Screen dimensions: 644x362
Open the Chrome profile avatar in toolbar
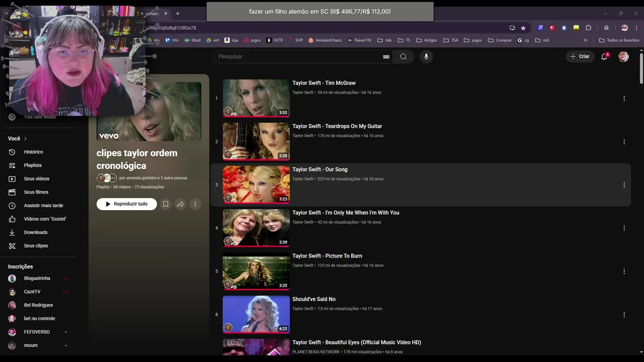tap(624, 28)
